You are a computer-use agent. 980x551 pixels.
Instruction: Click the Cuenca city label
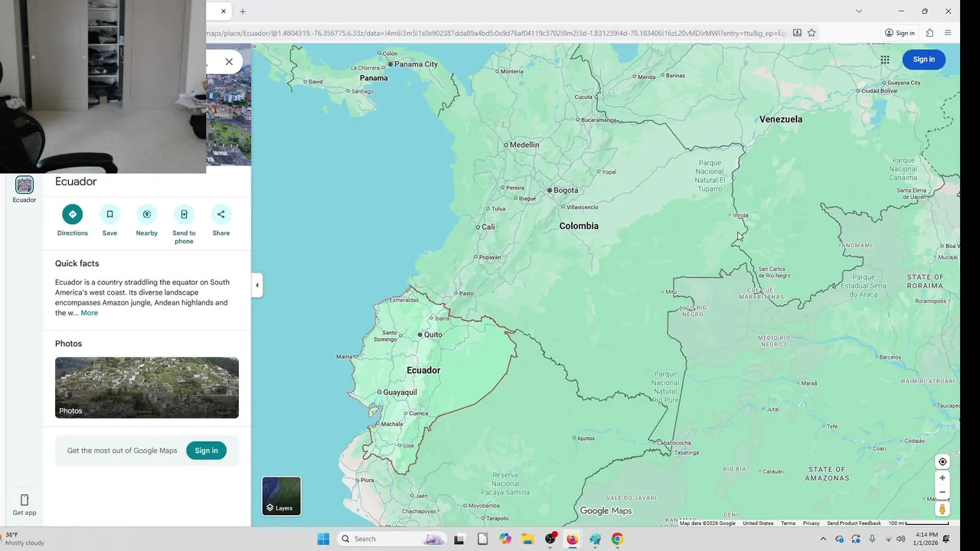[x=419, y=413]
